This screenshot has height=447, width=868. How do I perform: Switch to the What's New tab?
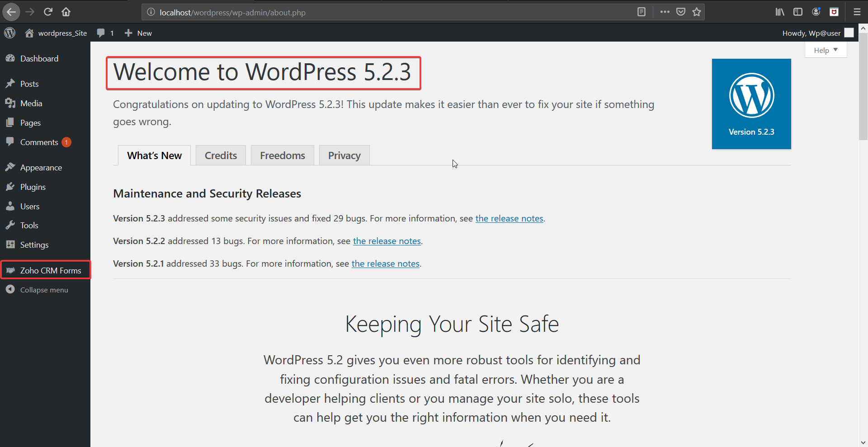[x=154, y=155]
